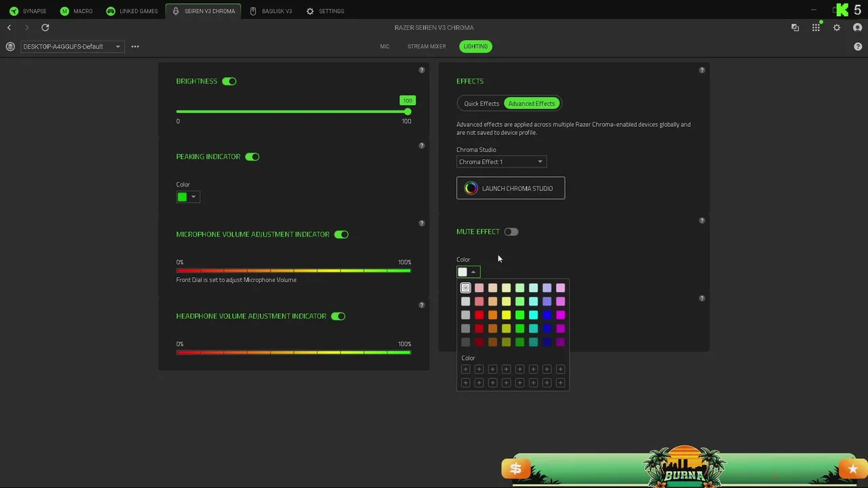Image resolution: width=868 pixels, height=488 pixels.
Task: Click the Peaking Indicator help icon
Action: [422, 146]
